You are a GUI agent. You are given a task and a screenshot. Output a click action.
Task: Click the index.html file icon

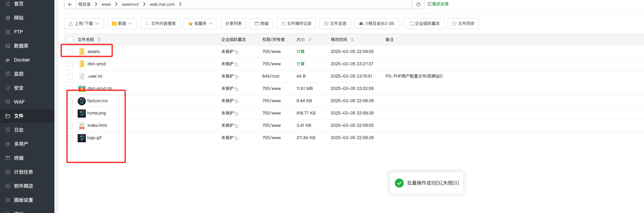[x=82, y=125]
